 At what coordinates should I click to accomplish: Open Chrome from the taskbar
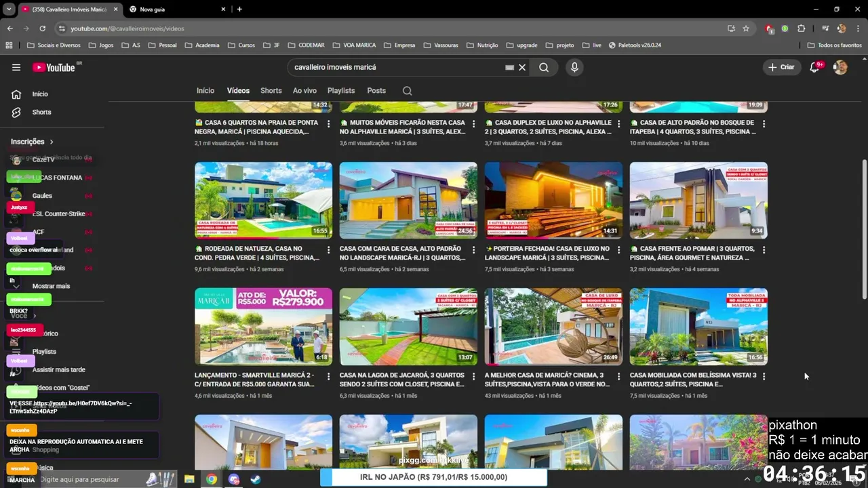(212, 479)
